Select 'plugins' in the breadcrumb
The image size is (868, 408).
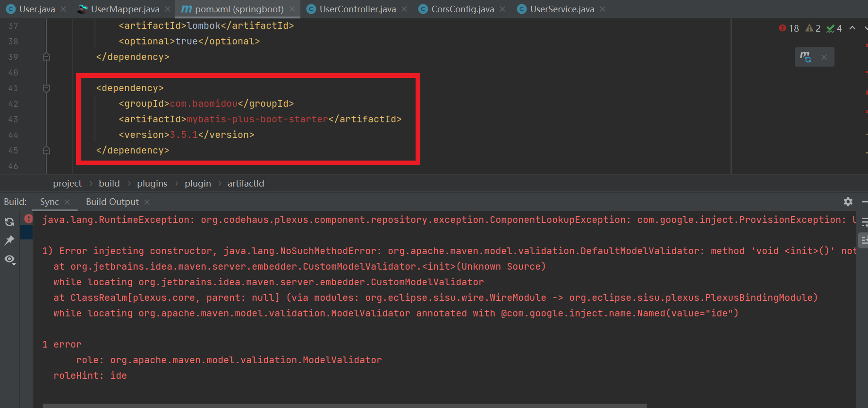152,183
